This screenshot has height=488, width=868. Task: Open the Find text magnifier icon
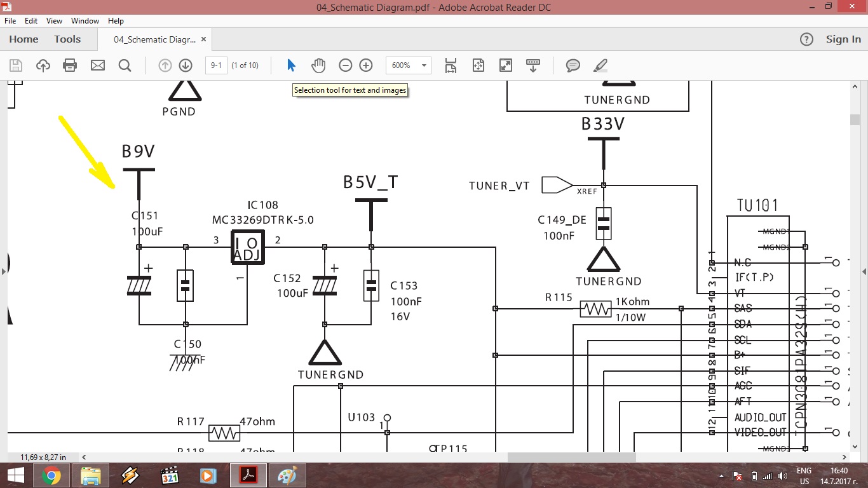coord(125,65)
